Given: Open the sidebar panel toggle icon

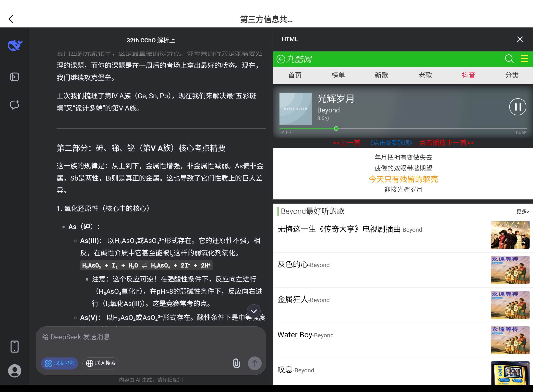Looking at the screenshot, I should coord(14,77).
